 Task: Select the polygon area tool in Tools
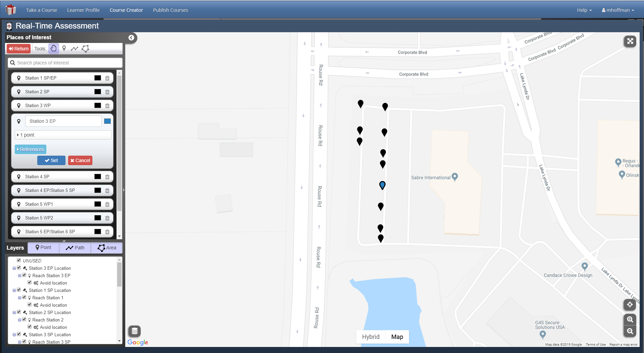click(85, 49)
